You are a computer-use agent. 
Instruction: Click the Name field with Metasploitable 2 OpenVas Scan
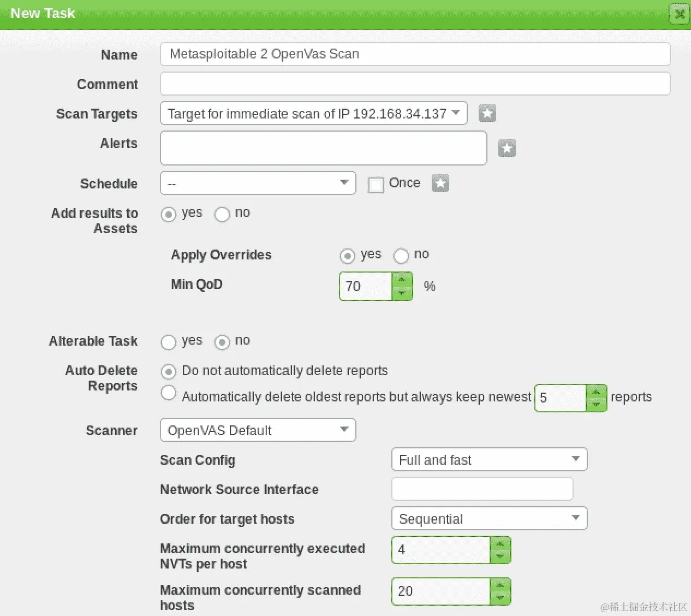(x=415, y=54)
